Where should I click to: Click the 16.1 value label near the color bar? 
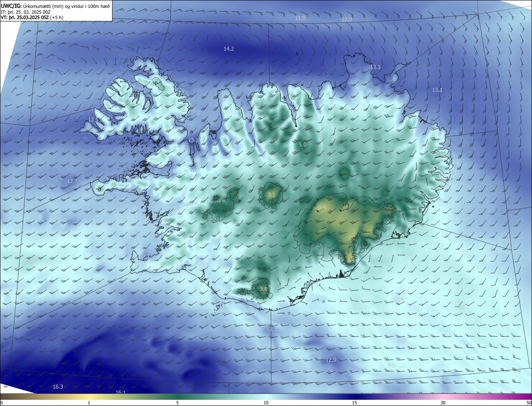[x=121, y=391]
